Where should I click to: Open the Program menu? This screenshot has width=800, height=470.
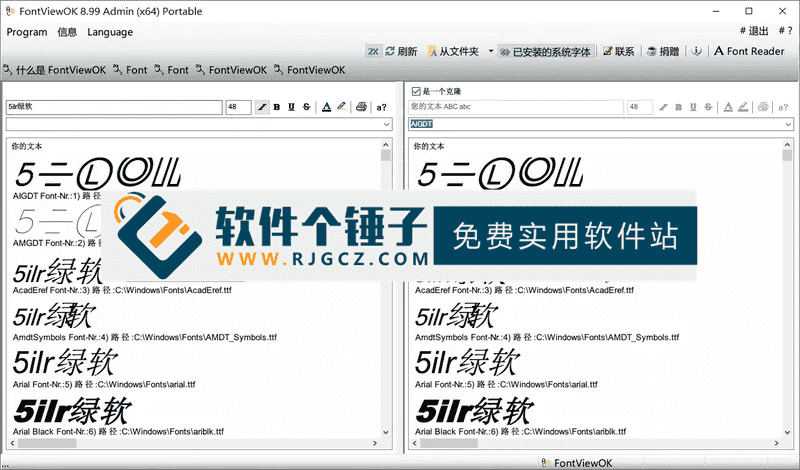tap(27, 32)
